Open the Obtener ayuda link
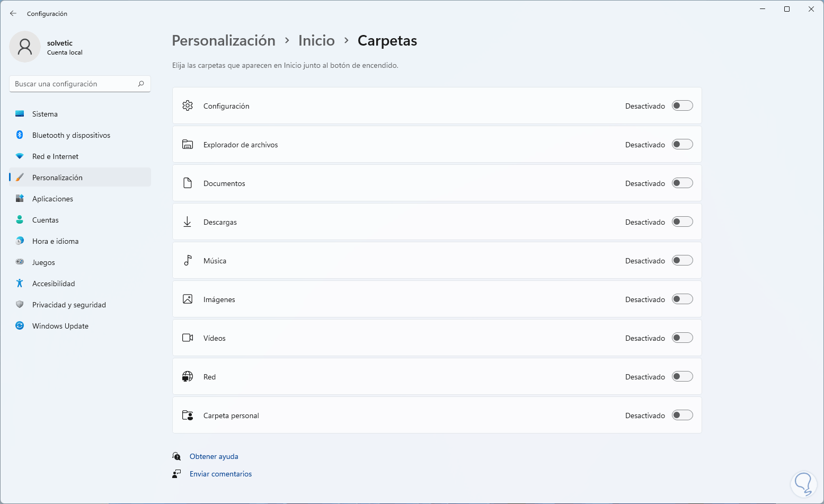824x504 pixels. click(214, 456)
